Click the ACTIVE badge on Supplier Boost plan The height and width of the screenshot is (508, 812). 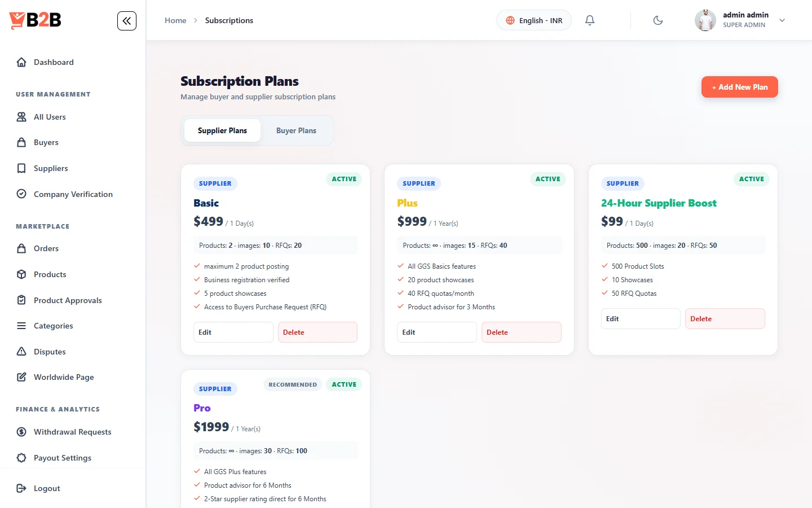[752, 179]
